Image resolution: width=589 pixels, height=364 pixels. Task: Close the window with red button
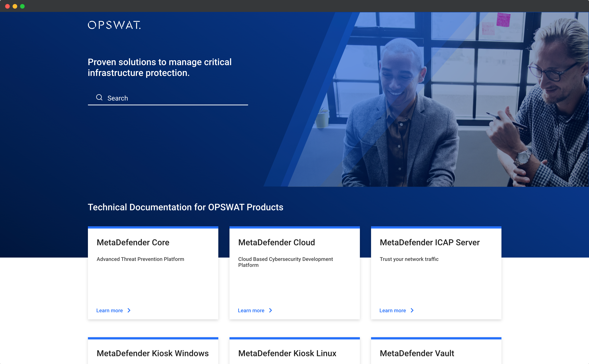(7, 6)
